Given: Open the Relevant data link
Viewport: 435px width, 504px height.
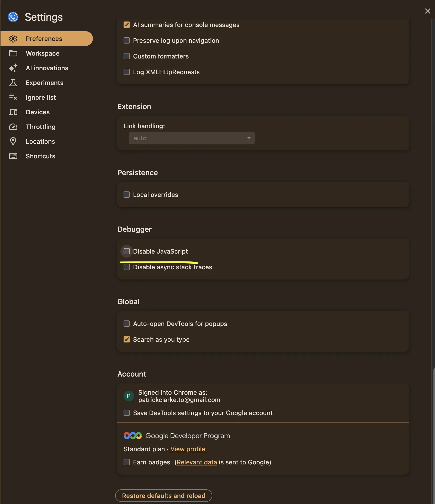Looking at the screenshot, I should tap(197, 462).
